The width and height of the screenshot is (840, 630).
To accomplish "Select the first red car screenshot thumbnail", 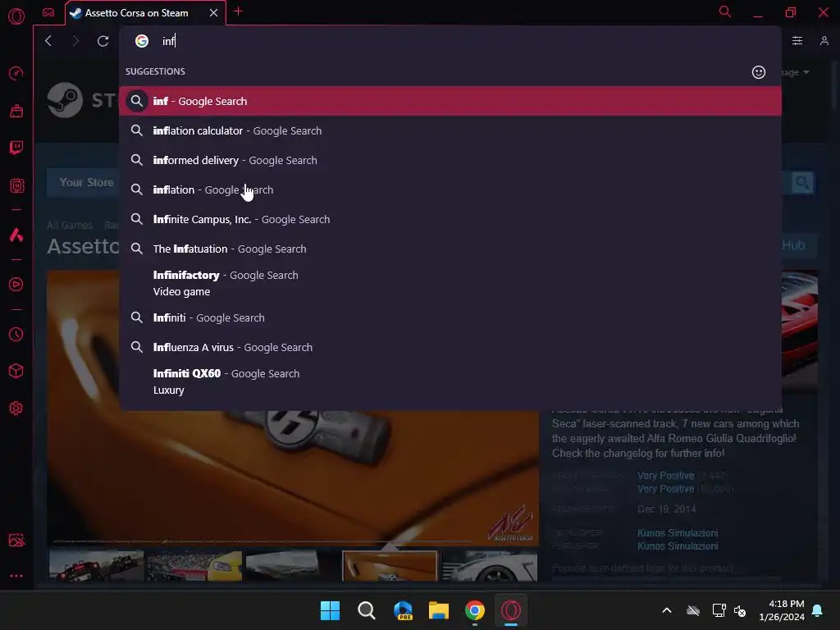I will point(97,565).
